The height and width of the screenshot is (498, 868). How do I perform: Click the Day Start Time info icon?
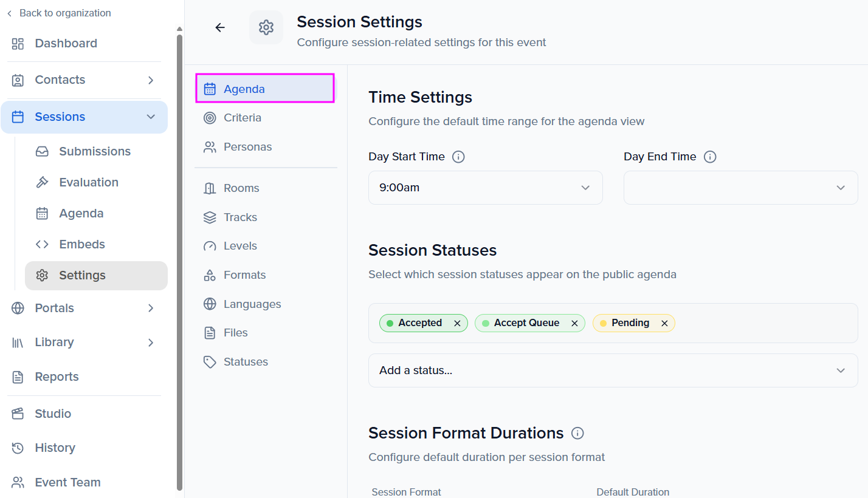click(459, 157)
